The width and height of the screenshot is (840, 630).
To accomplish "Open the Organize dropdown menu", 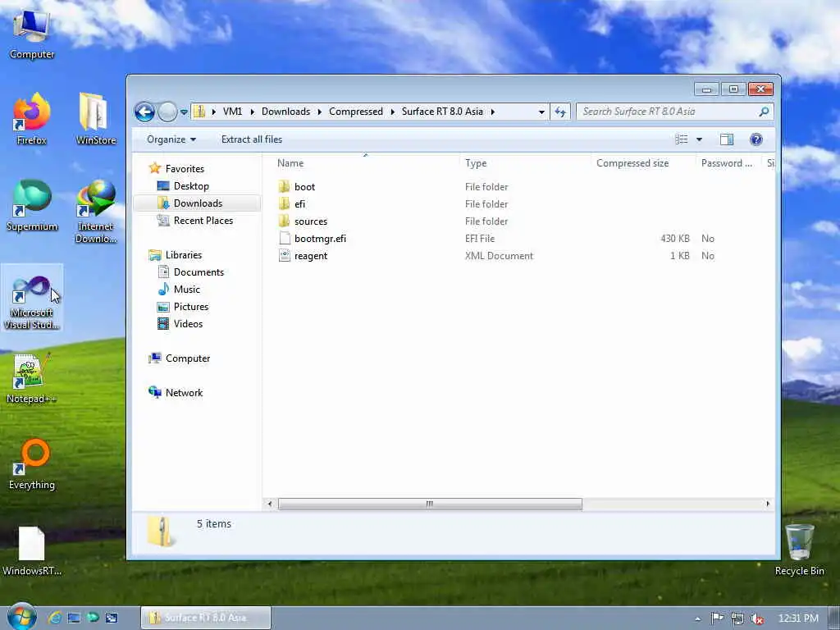I will (171, 139).
